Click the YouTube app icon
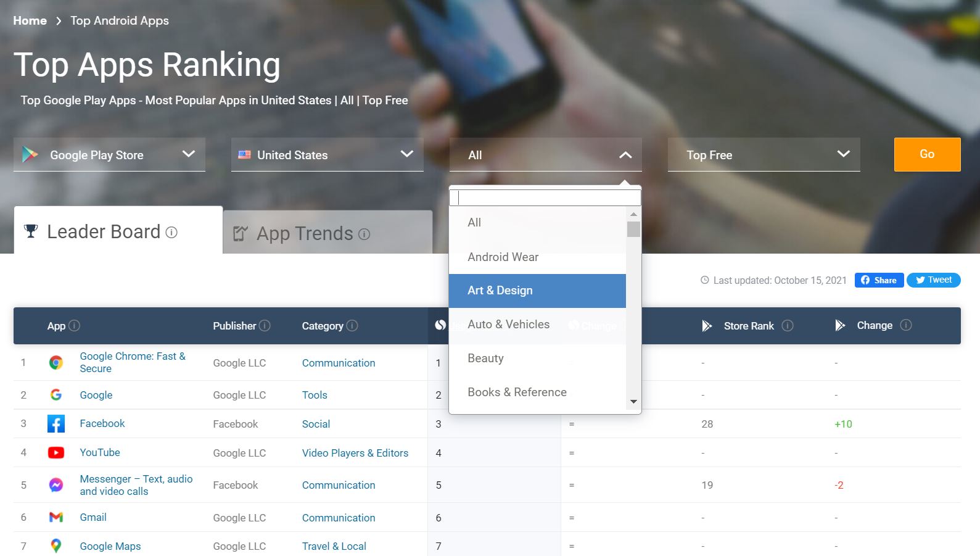Viewport: 980px width, 556px height. click(x=56, y=453)
